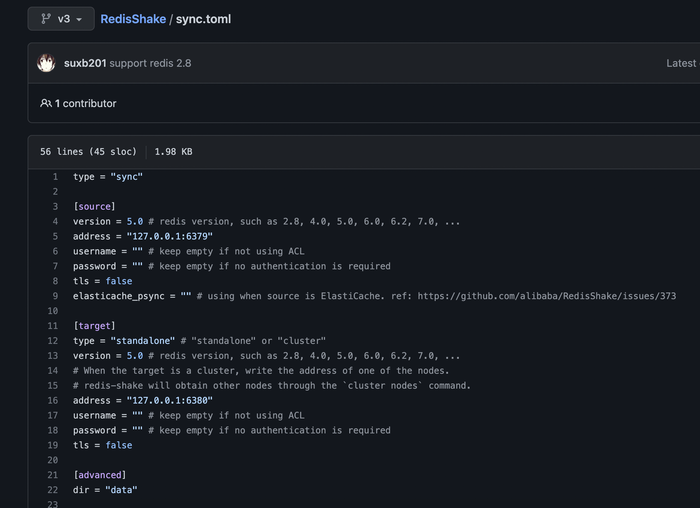The image size is (700, 508).
Task: Click sync.toml file name in breadcrumb
Action: tap(204, 19)
